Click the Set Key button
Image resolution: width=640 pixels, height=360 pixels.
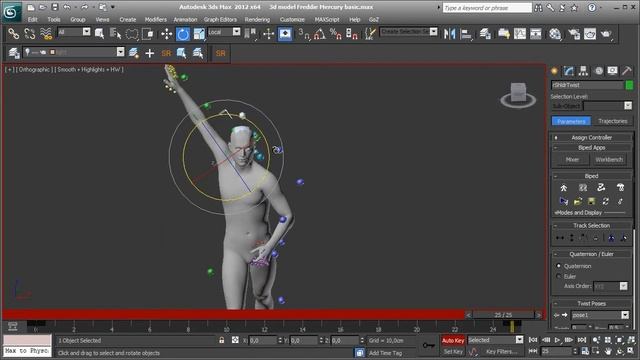pos(453,351)
